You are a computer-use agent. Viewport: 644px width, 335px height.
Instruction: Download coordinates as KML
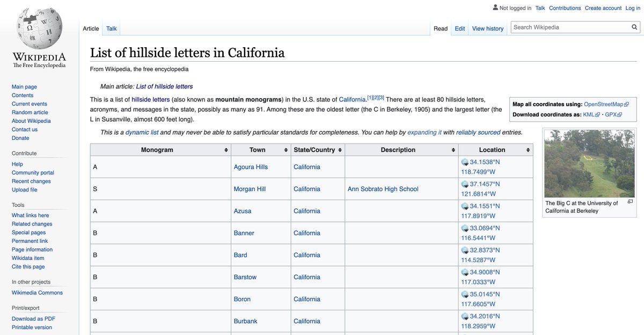(591, 115)
